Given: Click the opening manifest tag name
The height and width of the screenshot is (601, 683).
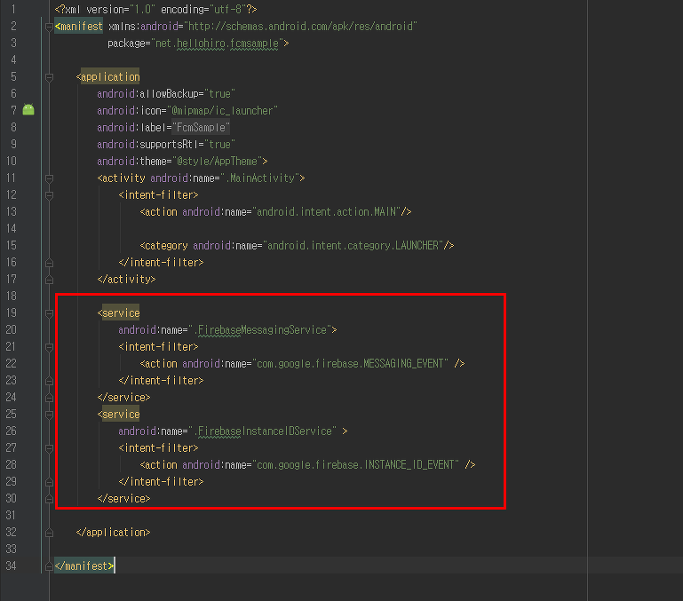Looking at the screenshot, I should click(79, 27).
